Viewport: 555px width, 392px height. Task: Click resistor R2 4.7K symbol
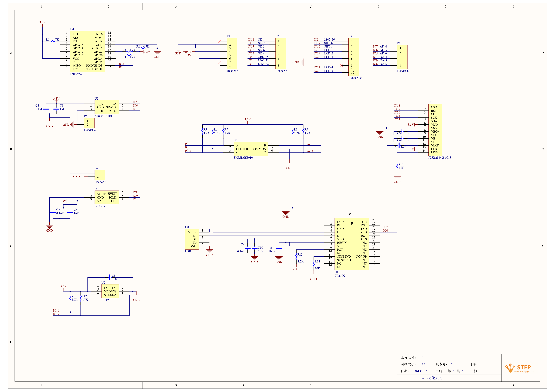tap(143, 48)
